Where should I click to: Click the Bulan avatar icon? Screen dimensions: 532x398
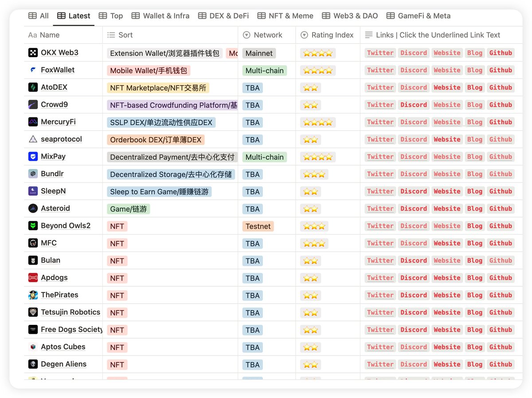[x=33, y=260]
